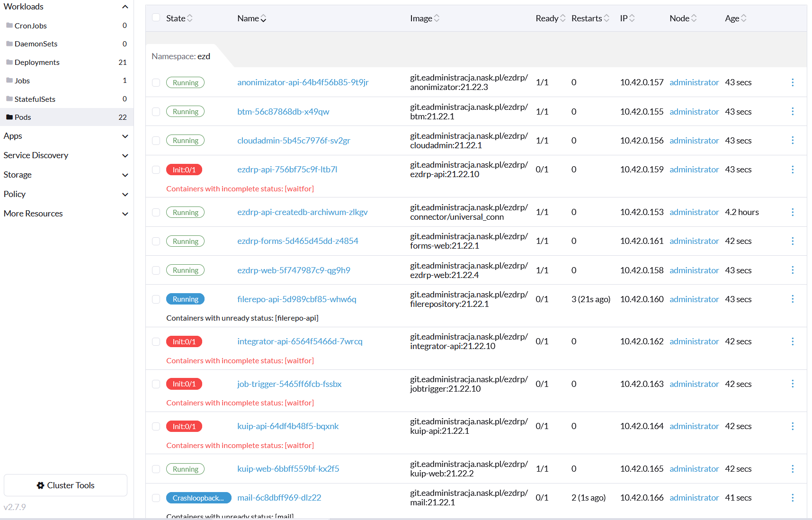This screenshot has width=812, height=520.
Task: Sort table by Ready column
Action: coord(551,18)
